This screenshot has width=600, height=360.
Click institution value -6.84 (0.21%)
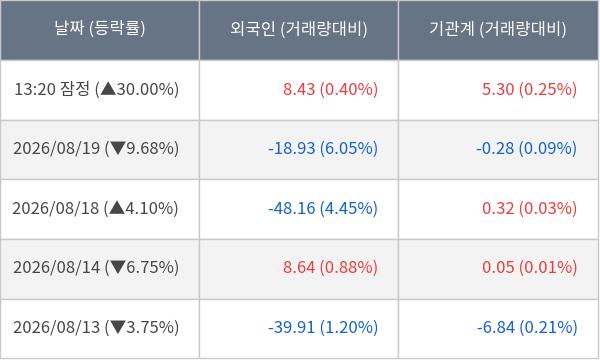click(x=527, y=327)
